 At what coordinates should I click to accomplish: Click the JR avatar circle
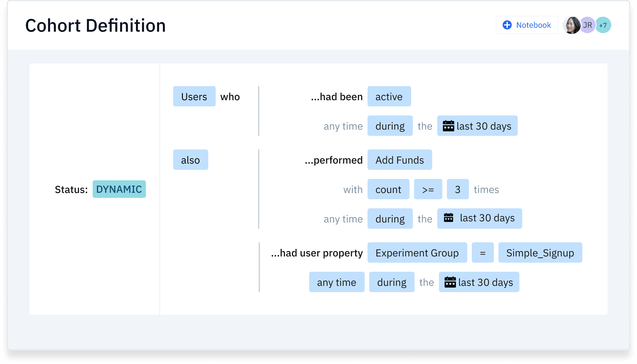click(x=587, y=25)
